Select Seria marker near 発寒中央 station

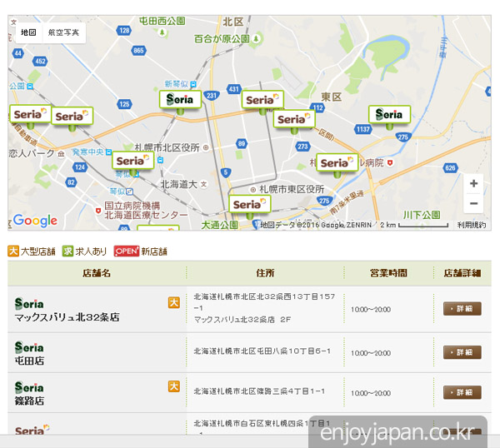point(133,161)
